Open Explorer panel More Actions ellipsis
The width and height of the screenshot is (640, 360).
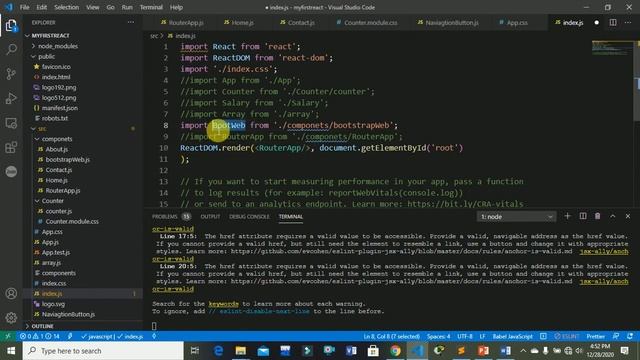131,22
